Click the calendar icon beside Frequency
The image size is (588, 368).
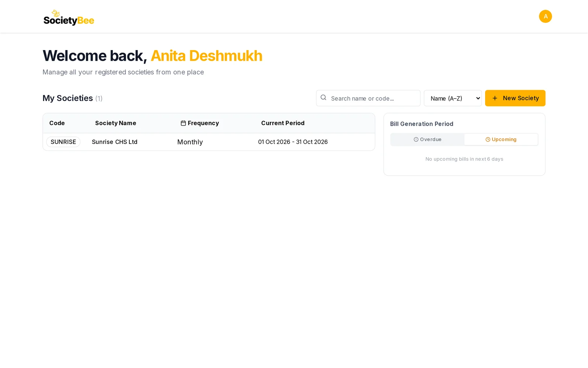[183, 123]
